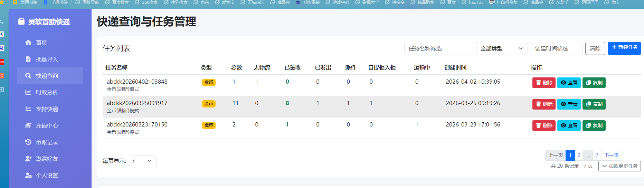Copy task abckk20260325091917 using 复制 button
This screenshot has height=188, width=644.
pos(594,104)
